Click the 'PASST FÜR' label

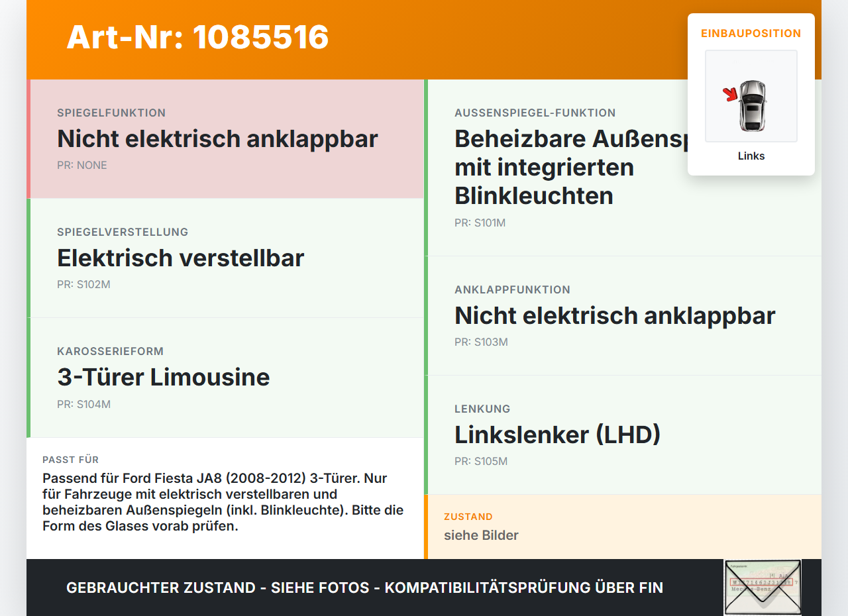coord(71,460)
